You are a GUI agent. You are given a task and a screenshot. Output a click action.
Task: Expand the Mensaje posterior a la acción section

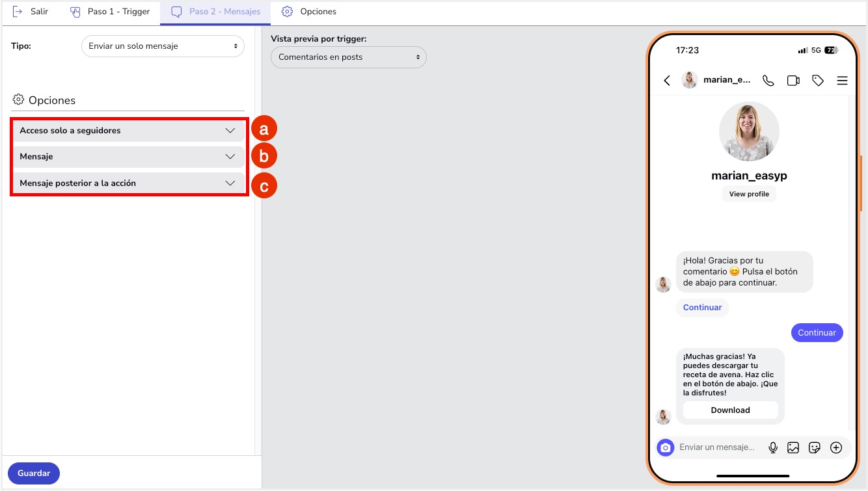tap(128, 183)
